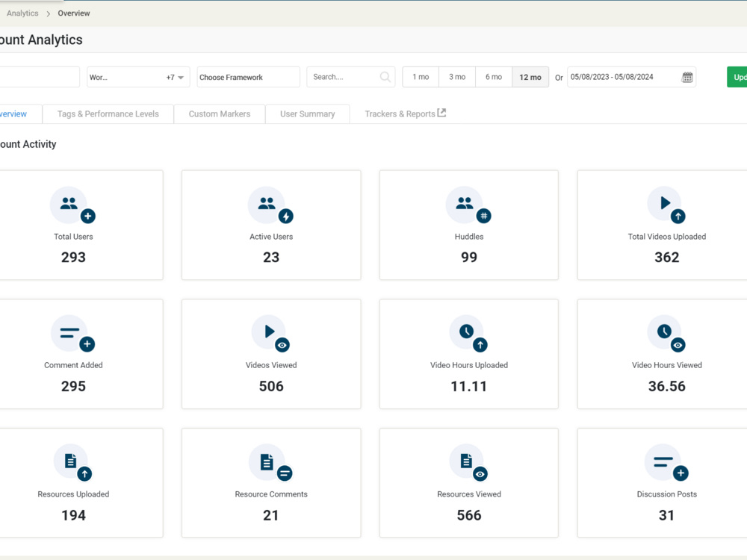Click the Resources Uploaded value 194
Viewport: 747px width, 560px height.
[73, 515]
